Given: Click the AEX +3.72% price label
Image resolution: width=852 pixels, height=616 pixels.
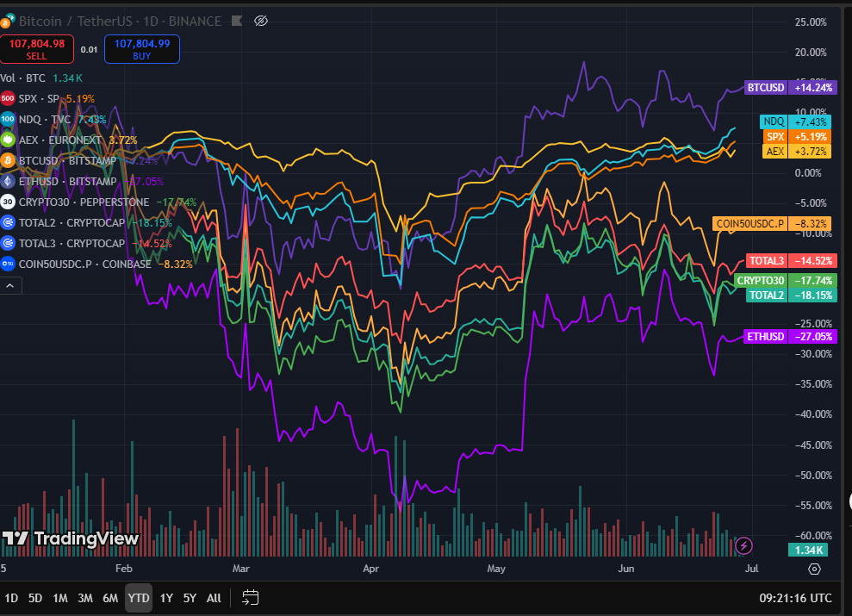Looking at the screenshot, I should click(797, 152).
